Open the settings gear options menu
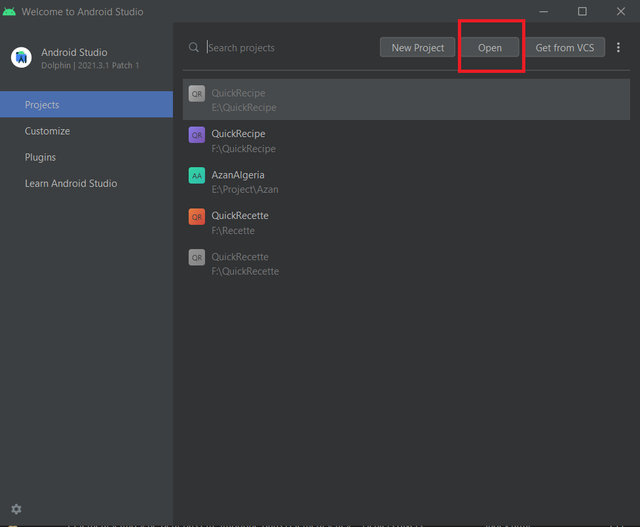 click(x=16, y=509)
